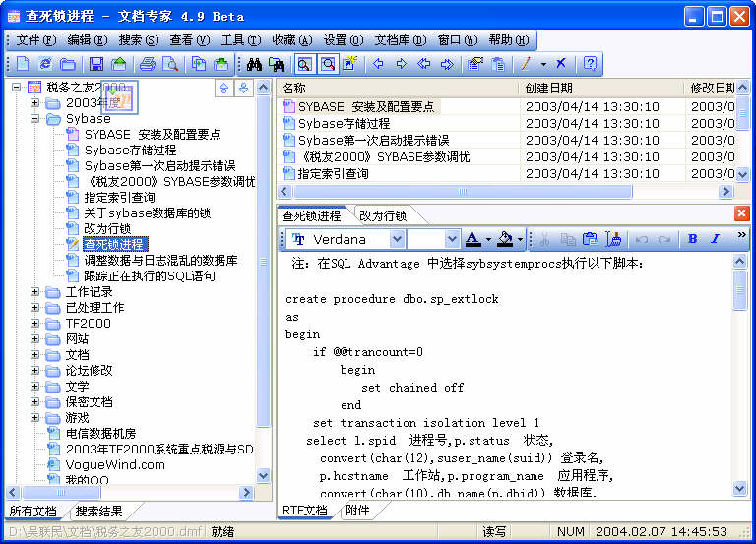Switch to the 搜索结果 tab
The width and height of the screenshot is (756, 544).
coord(99,512)
